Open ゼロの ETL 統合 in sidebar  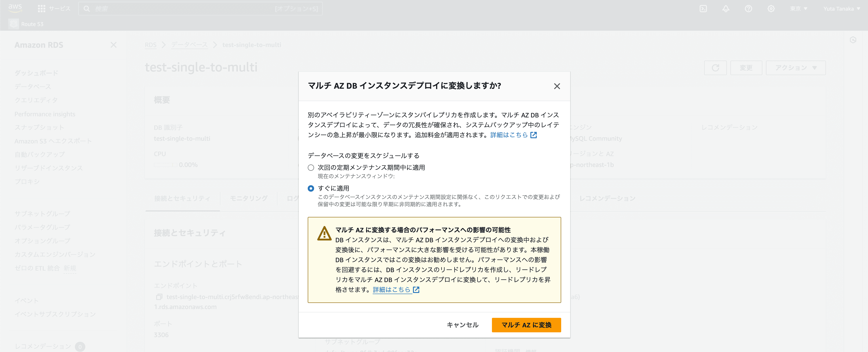click(x=37, y=269)
